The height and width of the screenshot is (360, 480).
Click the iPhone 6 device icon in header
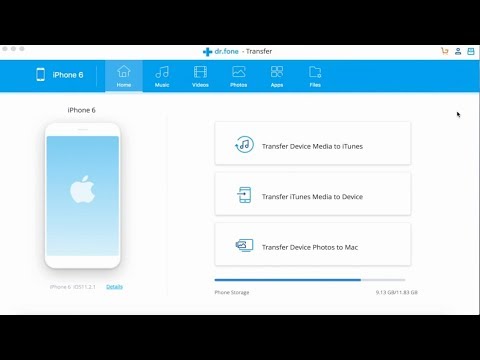pos(41,75)
